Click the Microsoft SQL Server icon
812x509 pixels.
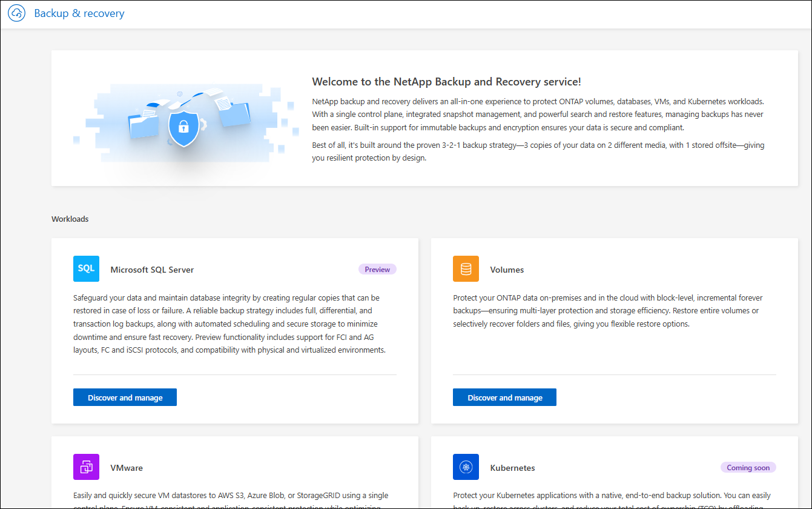click(86, 268)
